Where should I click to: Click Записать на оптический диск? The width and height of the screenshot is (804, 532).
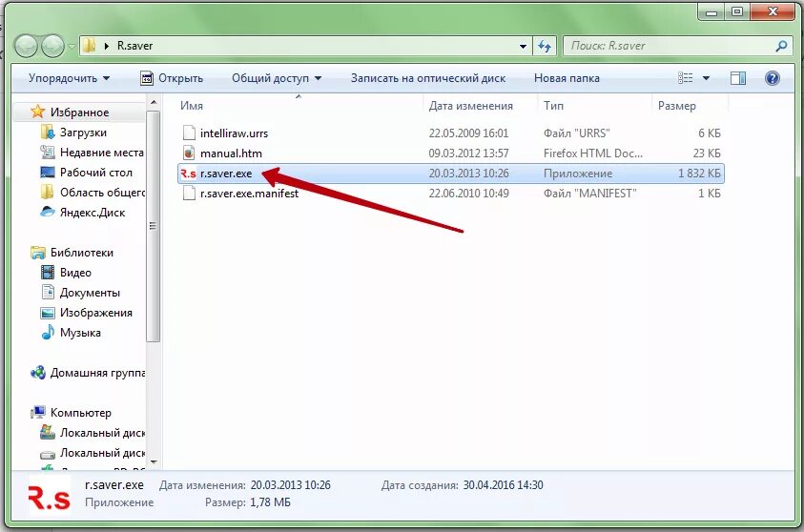point(428,78)
